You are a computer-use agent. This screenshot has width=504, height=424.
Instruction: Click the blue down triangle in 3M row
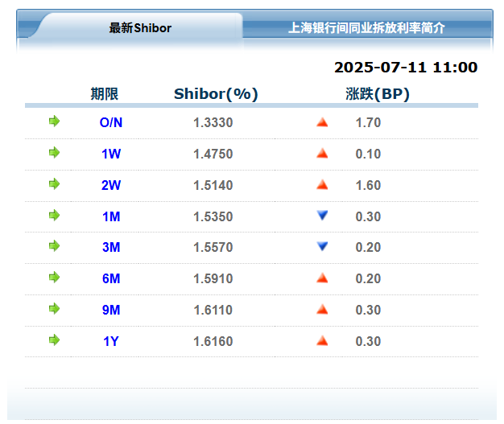click(322, 246)
